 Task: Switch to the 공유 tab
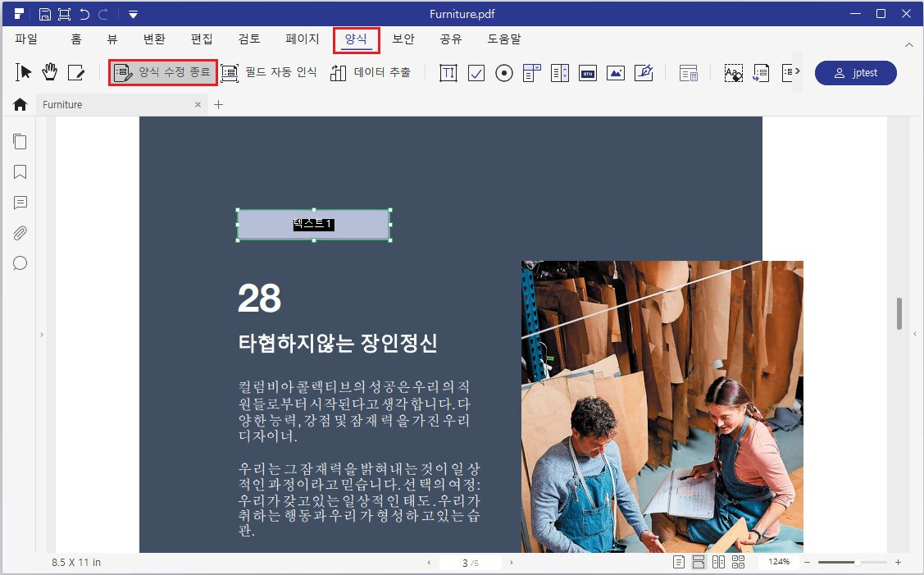pyautogui.click(x=451, y=39)
